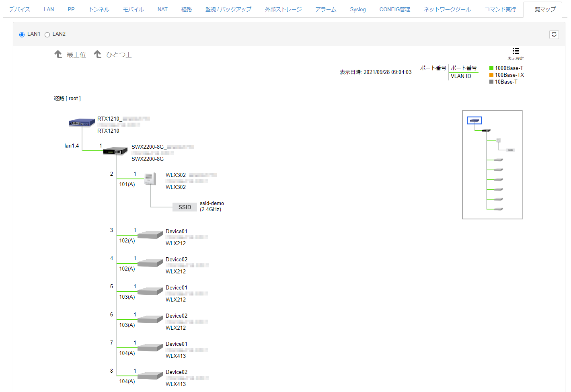Click the RTX1210 router icon
This screenshot has width=571, height=392.
click(82, 123)
